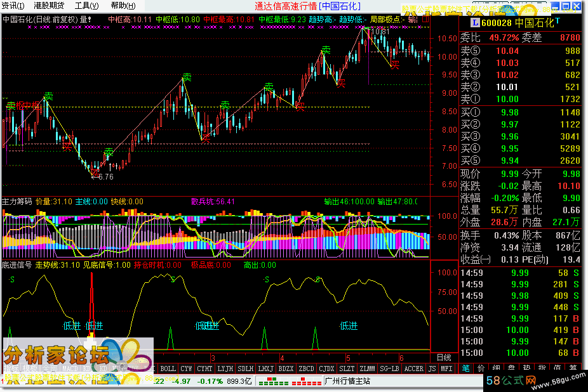Select the MFI indicator tab
Image resolution: width=588 pixels, height=392 pixels.
click(x=446, y=369)
